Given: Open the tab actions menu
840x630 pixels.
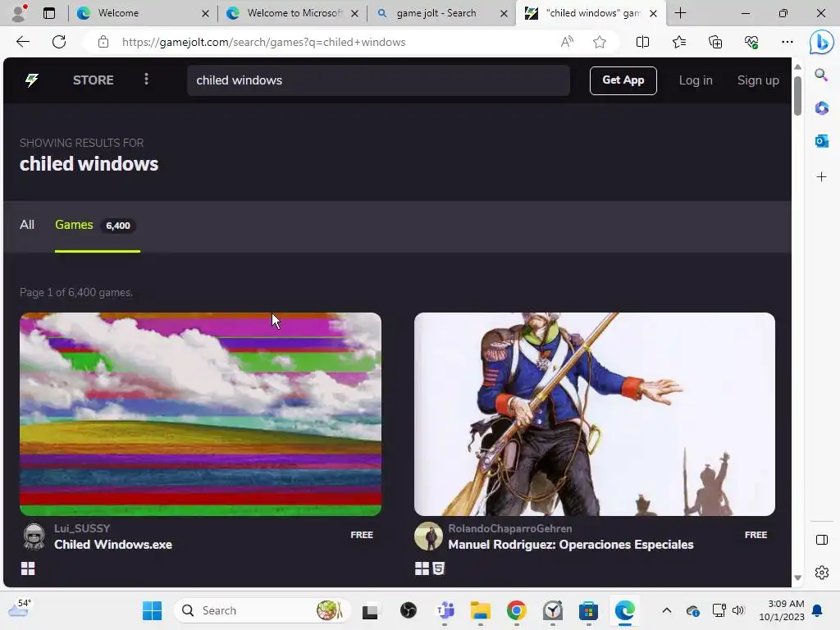Looking at the screenshot, I should 48,13.
